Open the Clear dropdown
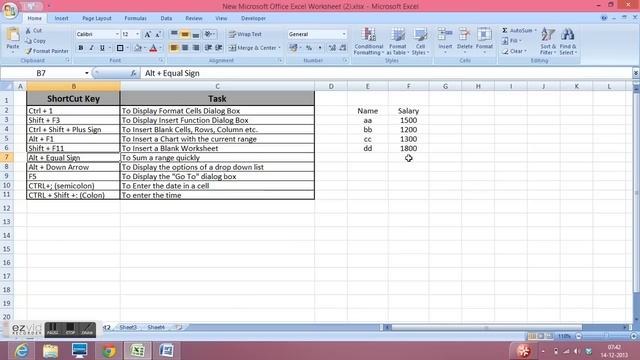The image size is (640, 360). [514, 51]
